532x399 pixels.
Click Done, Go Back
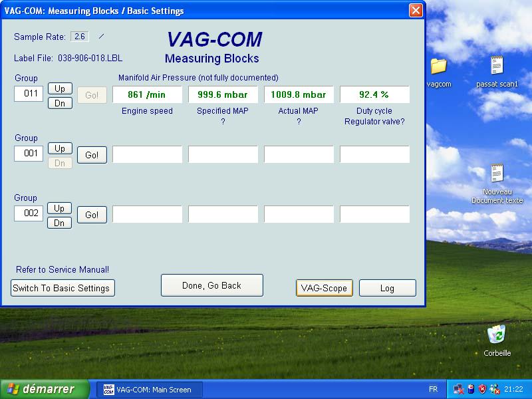point(212,285)
